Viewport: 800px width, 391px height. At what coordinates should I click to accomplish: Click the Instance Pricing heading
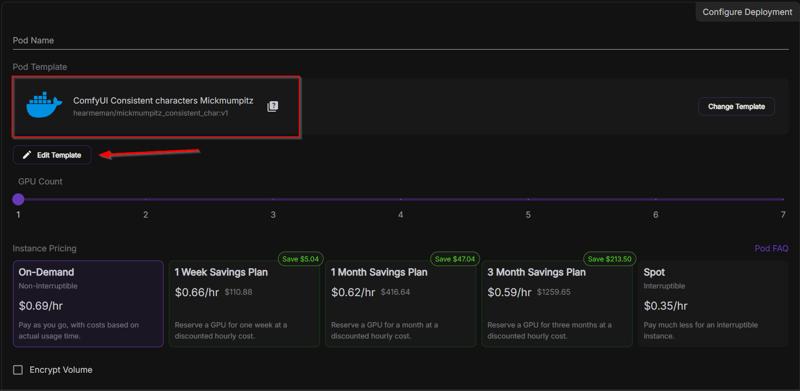click(44, 249)
